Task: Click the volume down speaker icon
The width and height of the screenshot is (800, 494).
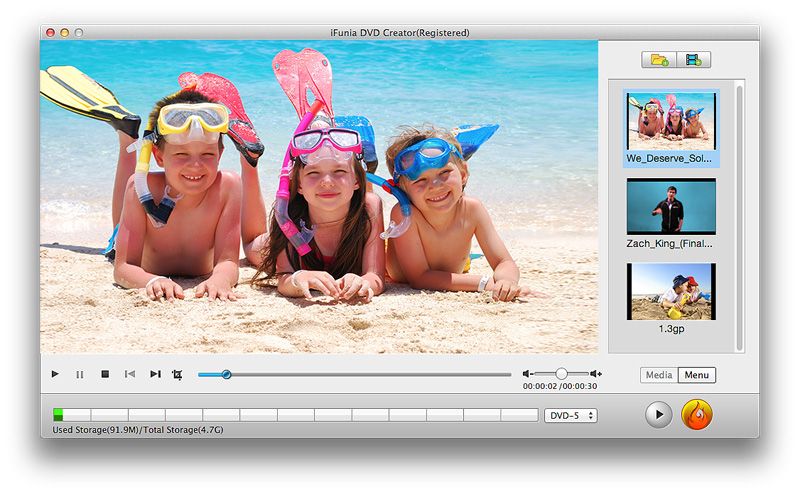Action: 528,374
